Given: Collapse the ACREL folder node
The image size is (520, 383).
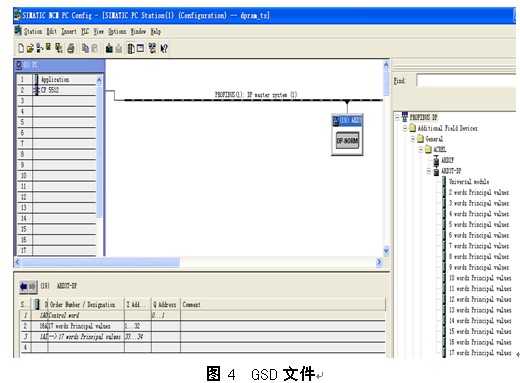Looking at the screenshot, I should click(x=421, y=150).
